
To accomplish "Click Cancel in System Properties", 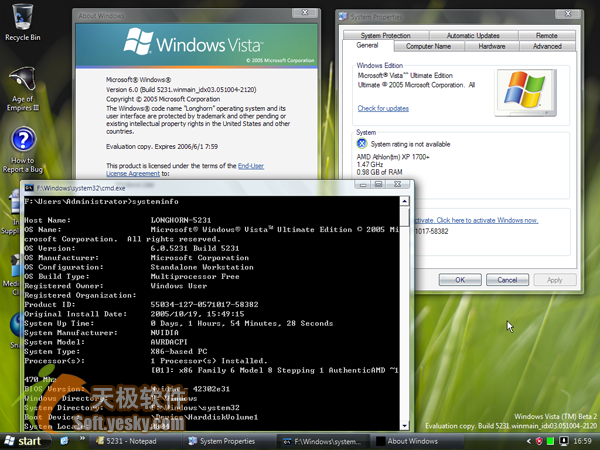I will [507, 280].
